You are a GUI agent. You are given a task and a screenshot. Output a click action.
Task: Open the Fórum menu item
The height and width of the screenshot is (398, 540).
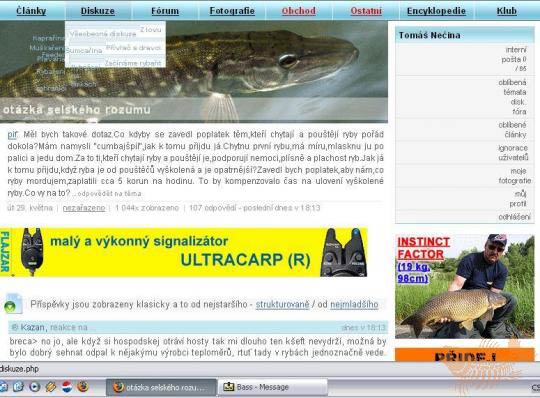click(x=165, y=11)
